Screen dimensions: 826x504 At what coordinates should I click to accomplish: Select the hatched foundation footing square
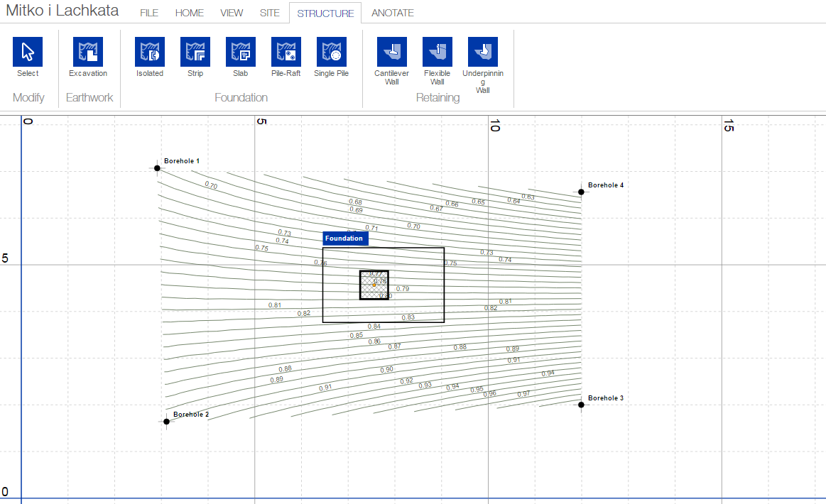(374, 285)
